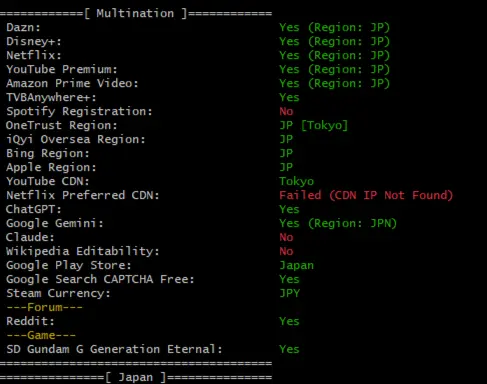
Task: Click Disney+ result "Yes (Region: JP)"
Action: click(334, 41)
